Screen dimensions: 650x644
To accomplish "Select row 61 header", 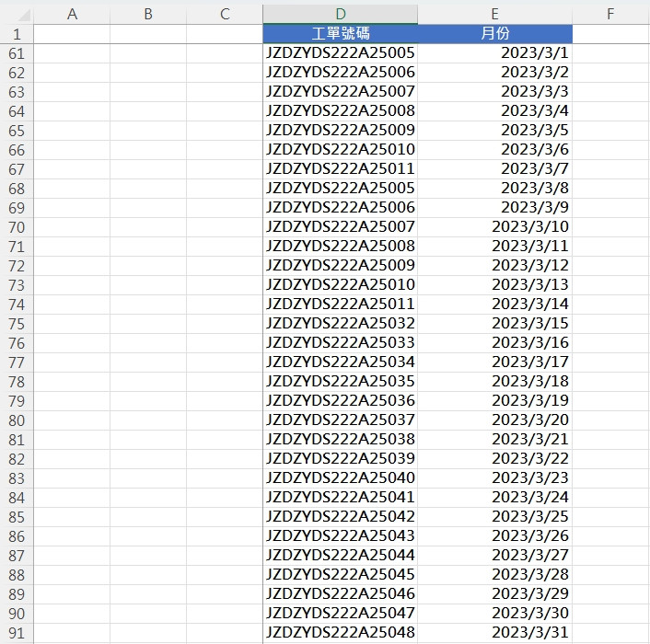I will (17, 53).
